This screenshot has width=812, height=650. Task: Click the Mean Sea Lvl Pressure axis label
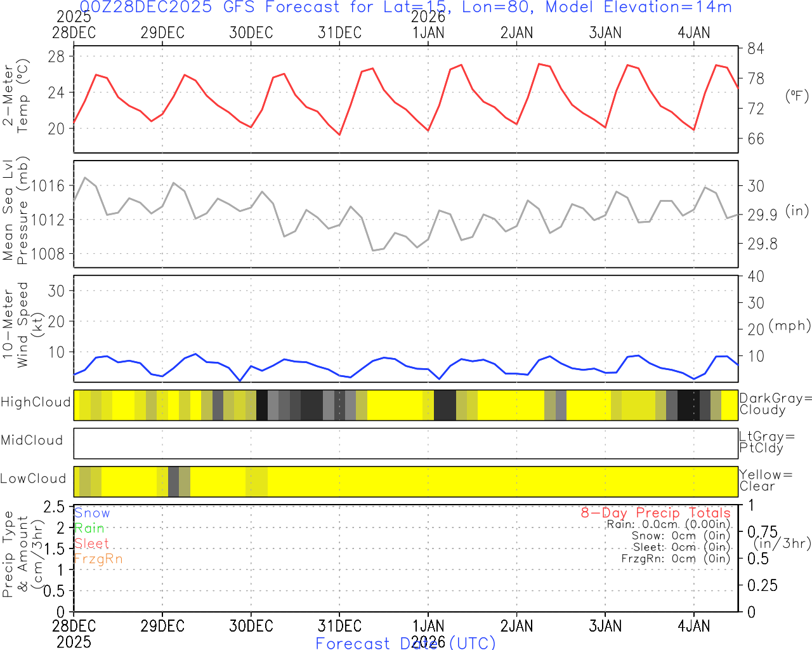pos(15,211)
